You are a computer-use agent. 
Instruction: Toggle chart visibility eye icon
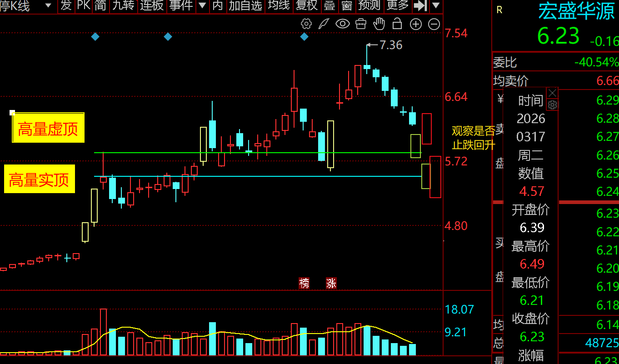click(x=342, y=24)
